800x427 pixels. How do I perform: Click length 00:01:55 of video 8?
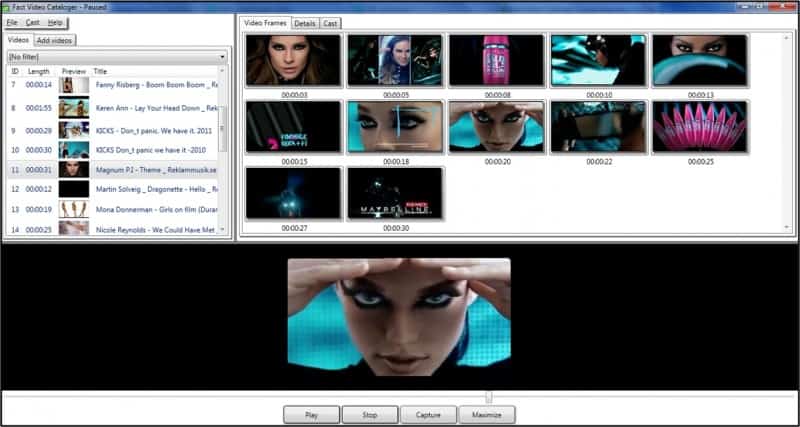pyautogui.click(x=39, y=108)
